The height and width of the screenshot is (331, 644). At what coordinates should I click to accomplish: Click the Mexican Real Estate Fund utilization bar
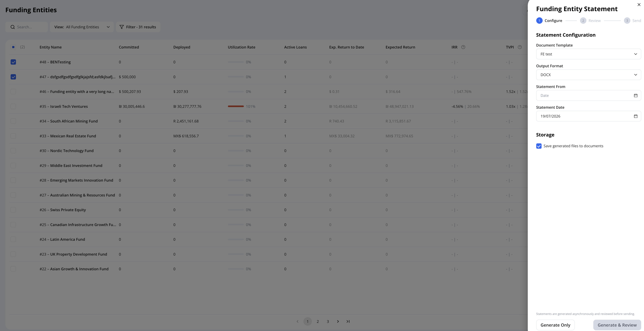(x=236, y=136)
